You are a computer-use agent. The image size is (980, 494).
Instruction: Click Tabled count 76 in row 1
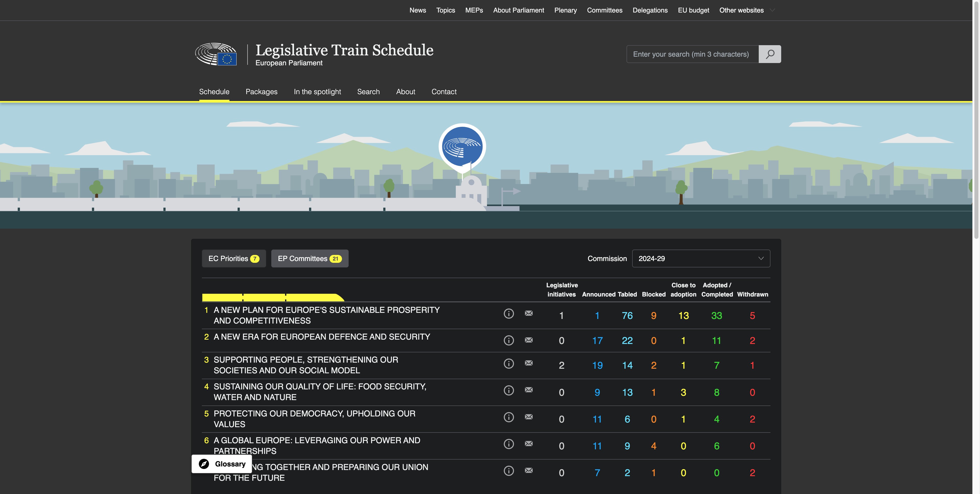(627, 315)
